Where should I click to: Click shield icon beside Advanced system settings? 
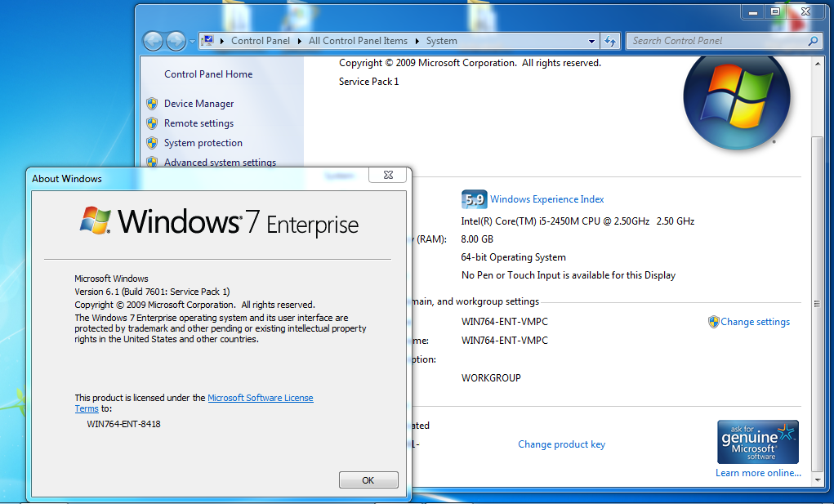tap(152, 162)
